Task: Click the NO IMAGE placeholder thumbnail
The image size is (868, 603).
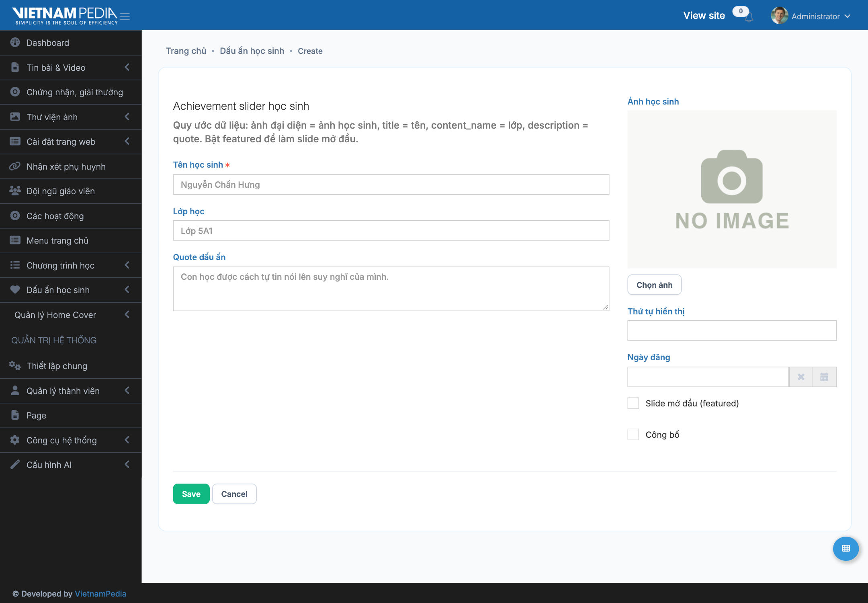Action: 732,189
